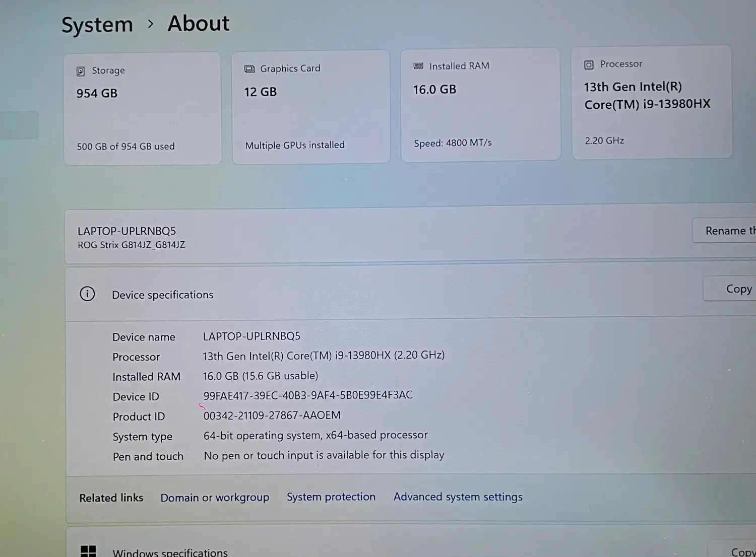This screenshot has height=557, width=756.
Task: Click the Windows logo icon
Action: (88, 551)
